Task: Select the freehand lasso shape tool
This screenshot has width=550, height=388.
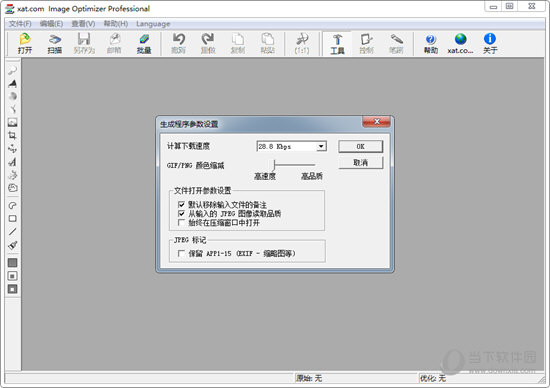Action: coord(12,206)
